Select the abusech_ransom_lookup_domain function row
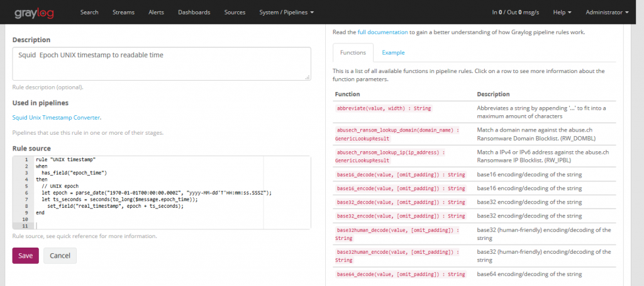The height and width of the screenshot is (286, 644). pyautogui.click(x=474, y=134)
